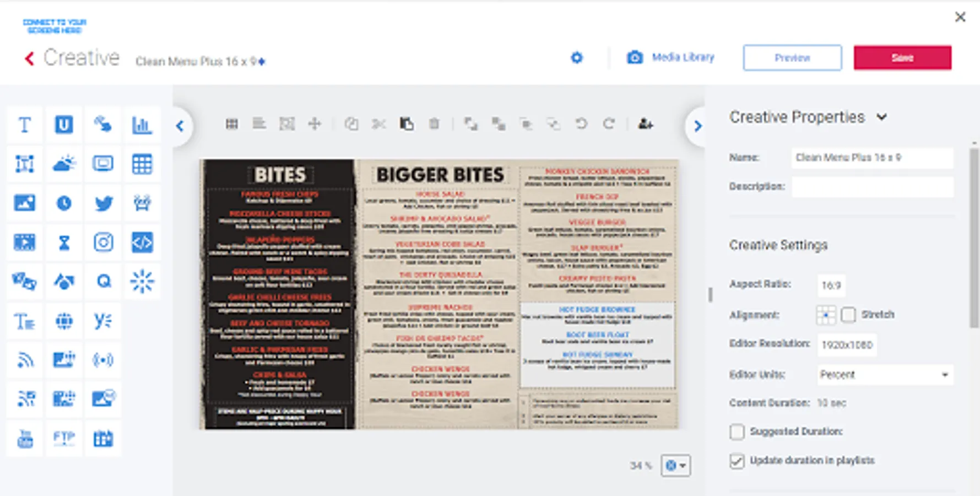Viewport: 980px width, 496px height.
Task: Click Preview to view the creative
Action: 792,58
